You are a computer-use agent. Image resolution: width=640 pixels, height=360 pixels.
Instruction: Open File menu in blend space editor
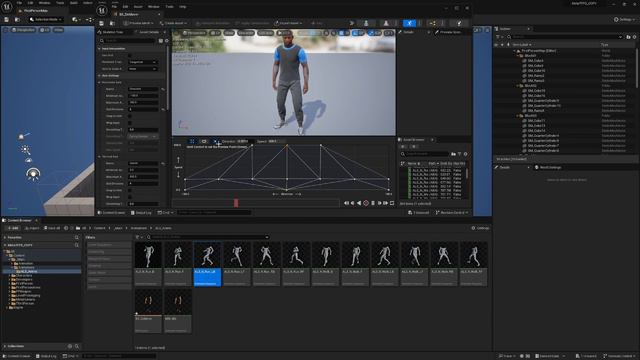(x=114, y=7)
